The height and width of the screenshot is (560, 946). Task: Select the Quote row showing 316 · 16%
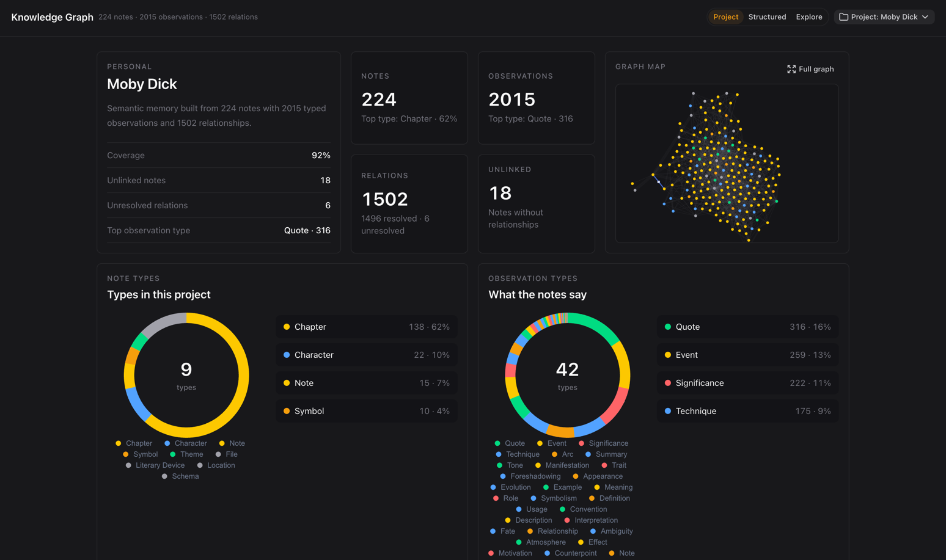click(x=748, y=327)
